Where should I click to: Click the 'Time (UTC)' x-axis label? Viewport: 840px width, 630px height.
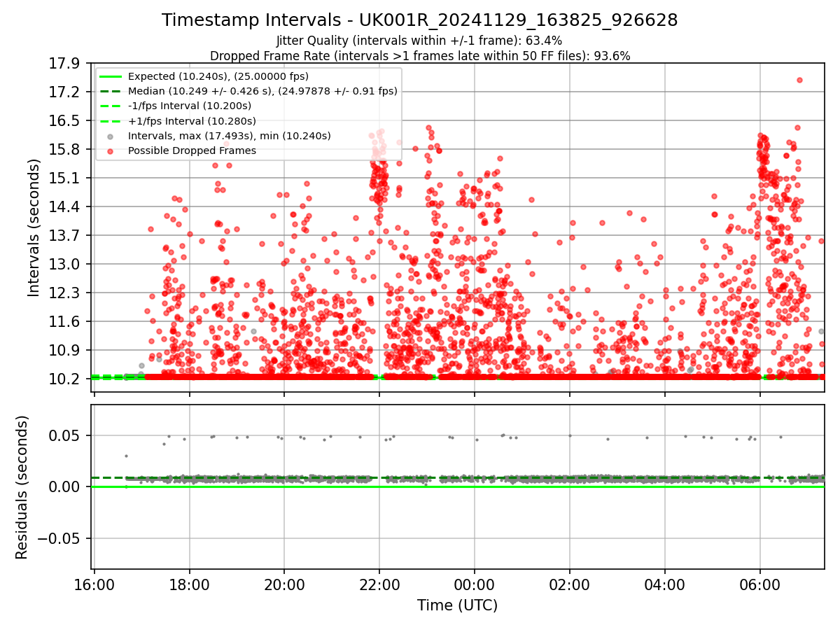(x=458, y=605)
